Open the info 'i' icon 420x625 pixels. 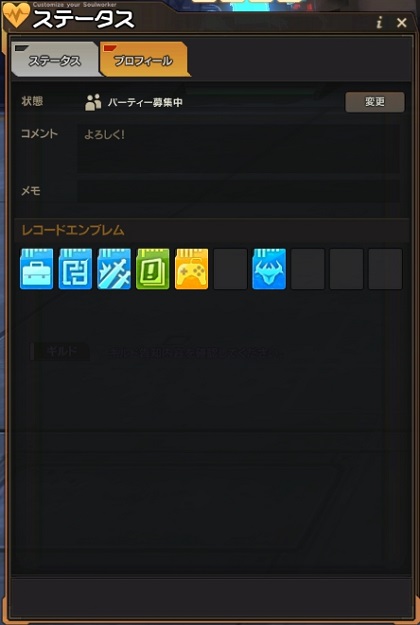click(379, 23)
